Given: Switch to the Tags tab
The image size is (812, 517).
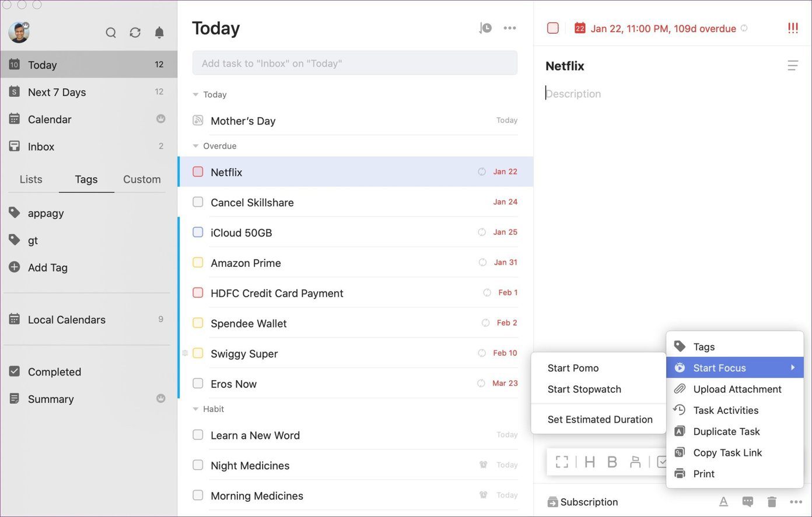Looking at the screenshot, I should pos(86,179).
